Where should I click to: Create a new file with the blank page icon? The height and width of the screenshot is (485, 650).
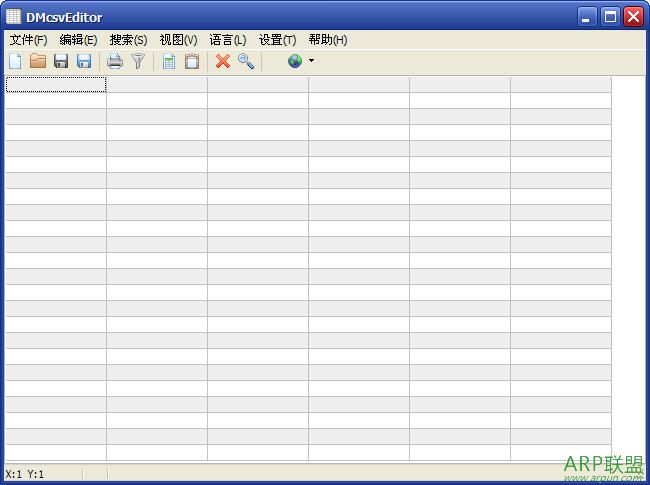[x=15, y=61]
